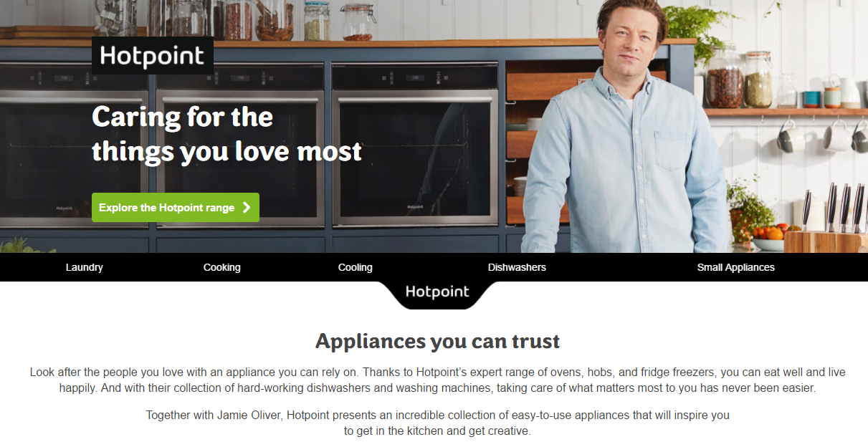This screenshot has height=442, width=868.
Task: Go to the Cooking section
Action: [x=222, y=267]
